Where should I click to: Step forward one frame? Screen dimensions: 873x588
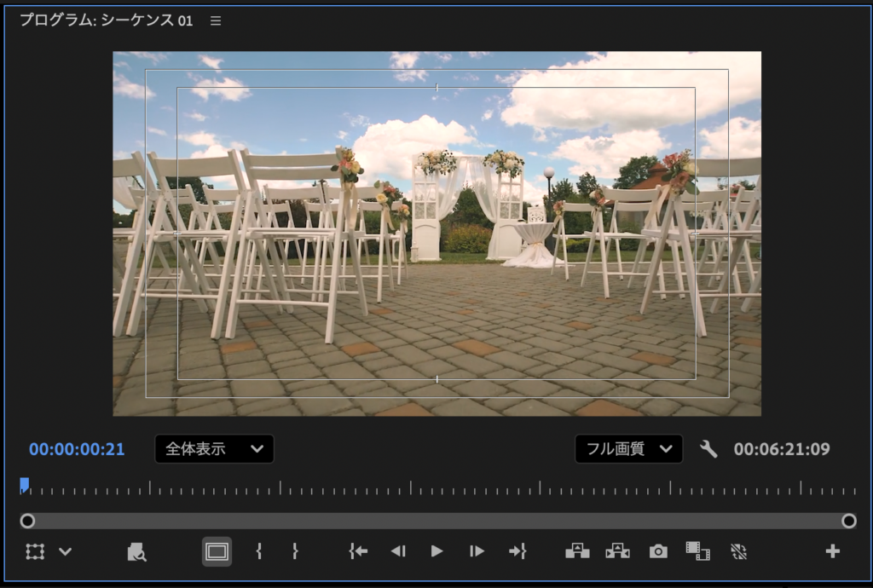(477, 551)
